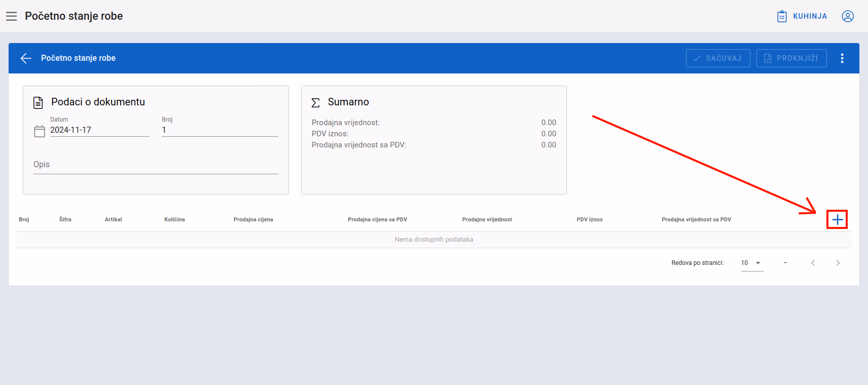This screenshot has width=868, height=385.
Task: Open the three-dot more options menu
Action: (x=842, y=58)
